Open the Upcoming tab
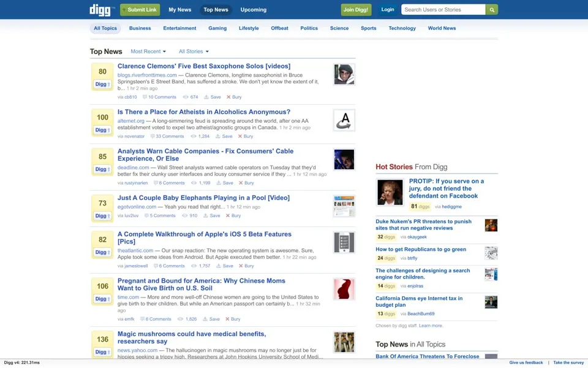Image resolution: width=588 pixels, height=368 pixels. [x=254, y=10]
